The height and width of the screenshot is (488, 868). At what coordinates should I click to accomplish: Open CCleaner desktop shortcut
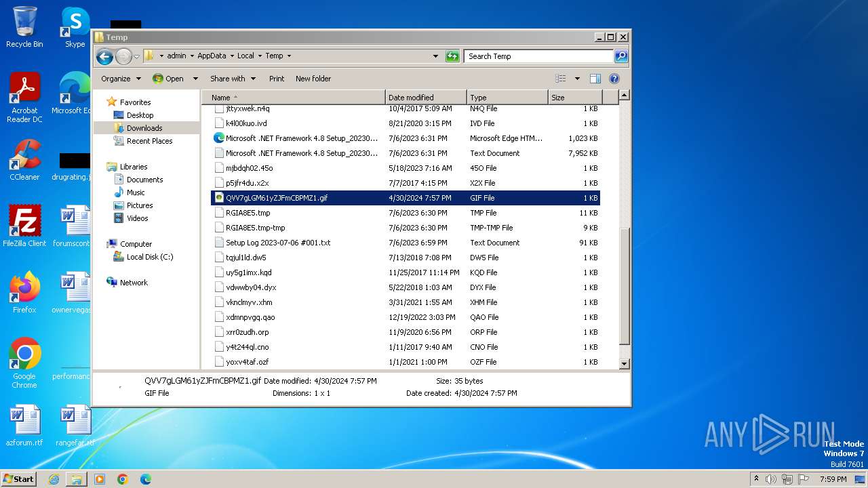tap(24, 160)
